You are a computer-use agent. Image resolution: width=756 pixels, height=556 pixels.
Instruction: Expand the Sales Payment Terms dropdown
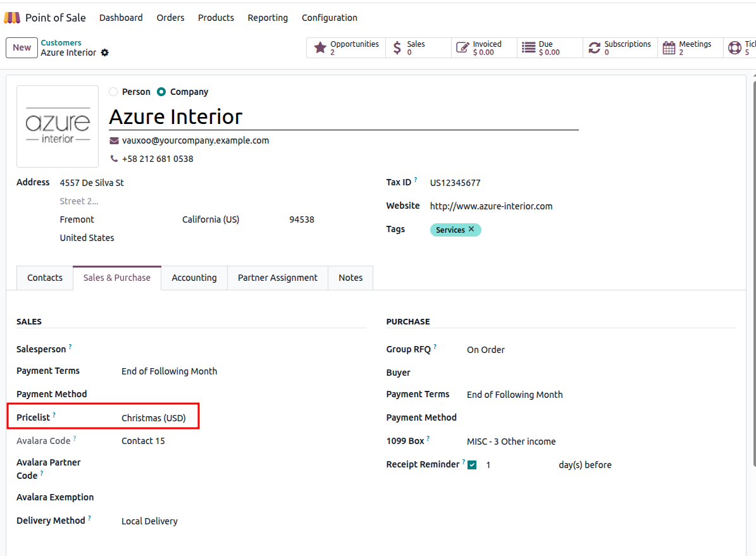coord(169,371)
